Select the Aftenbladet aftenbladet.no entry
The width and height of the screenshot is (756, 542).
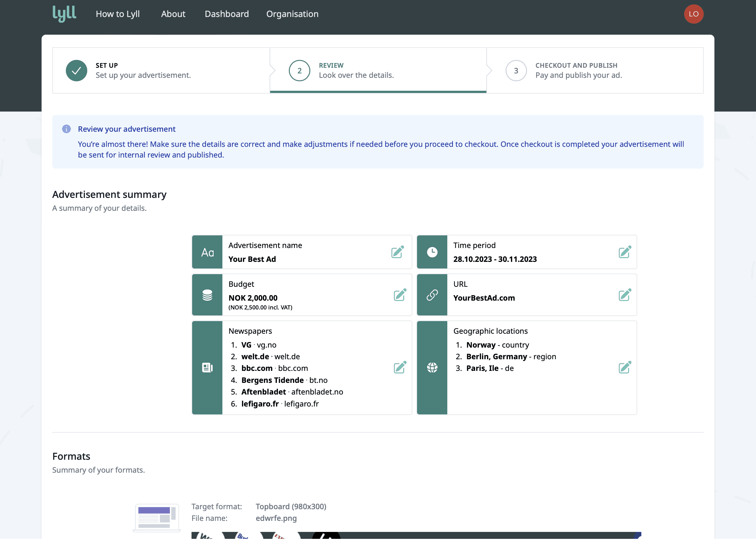point(292,392)
